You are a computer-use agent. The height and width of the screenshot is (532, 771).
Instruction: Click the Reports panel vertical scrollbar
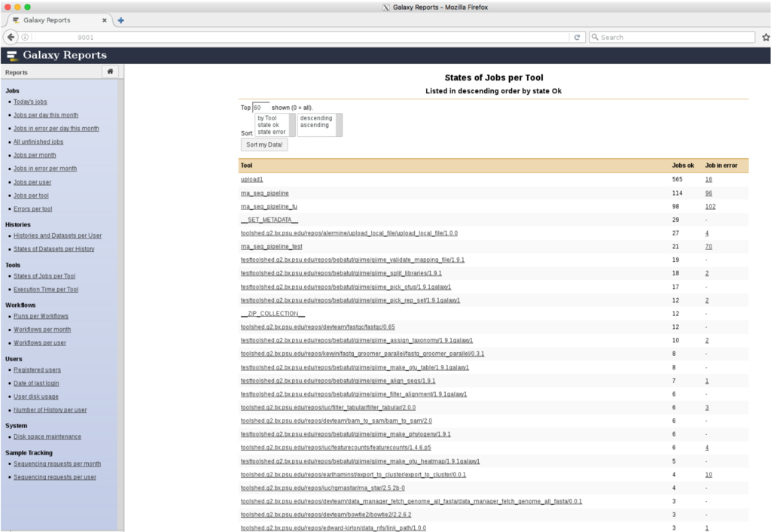(120, 304)
